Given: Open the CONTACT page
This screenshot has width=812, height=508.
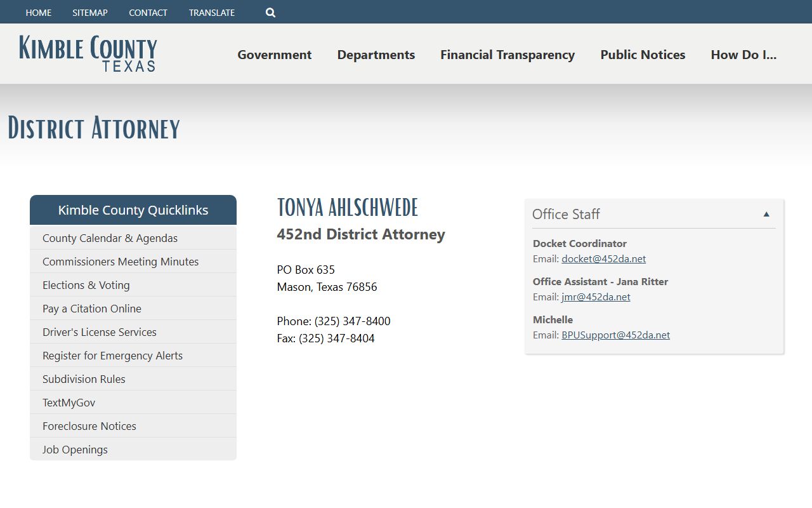Looking at the screenshot, I should 148,13.
